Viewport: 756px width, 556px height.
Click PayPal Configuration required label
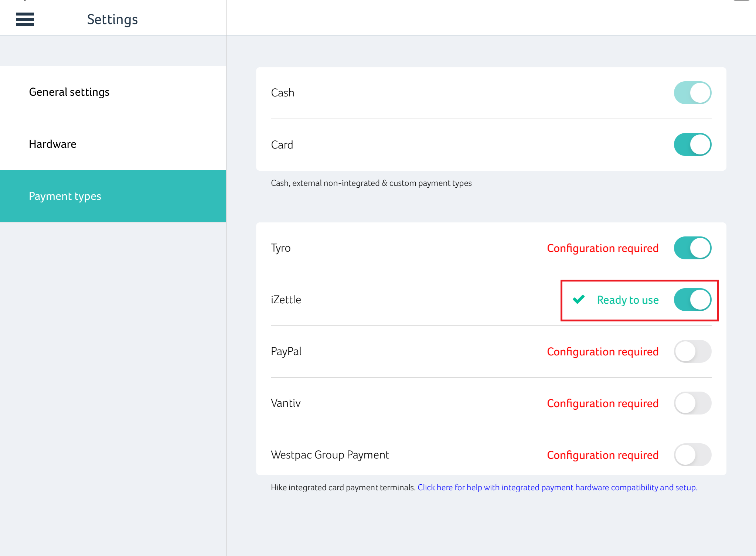pyautogui.click(x=603, y=352)
